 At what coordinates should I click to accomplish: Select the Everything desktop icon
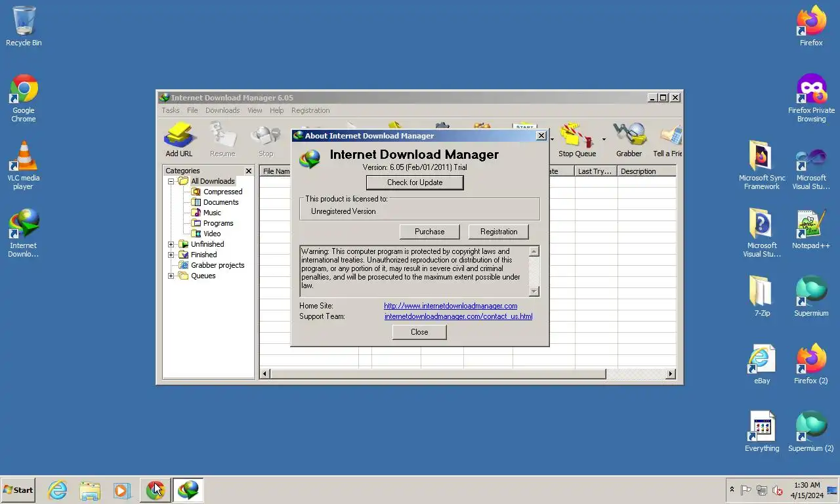pos(762,432)
